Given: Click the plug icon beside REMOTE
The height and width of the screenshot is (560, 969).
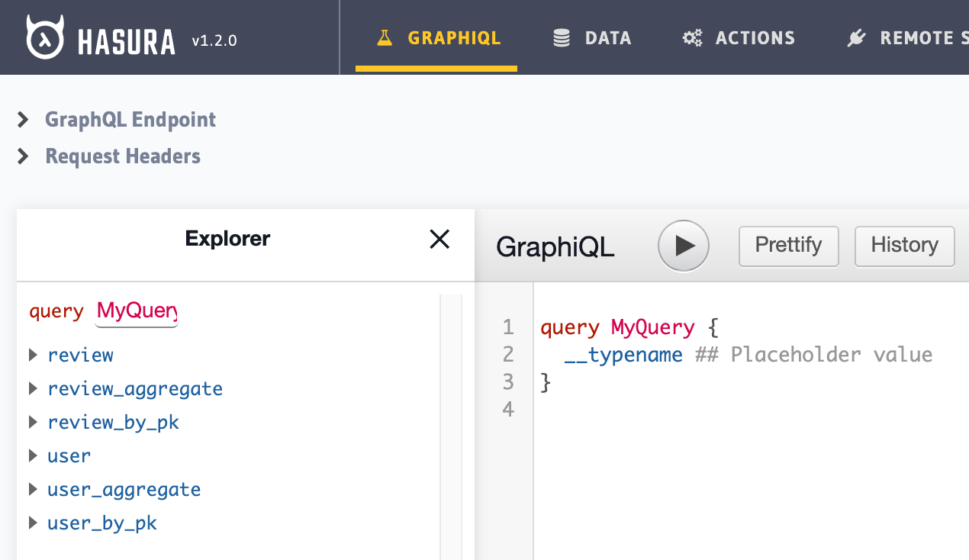Looking at the screenshot, I should (x=856, y=38).
